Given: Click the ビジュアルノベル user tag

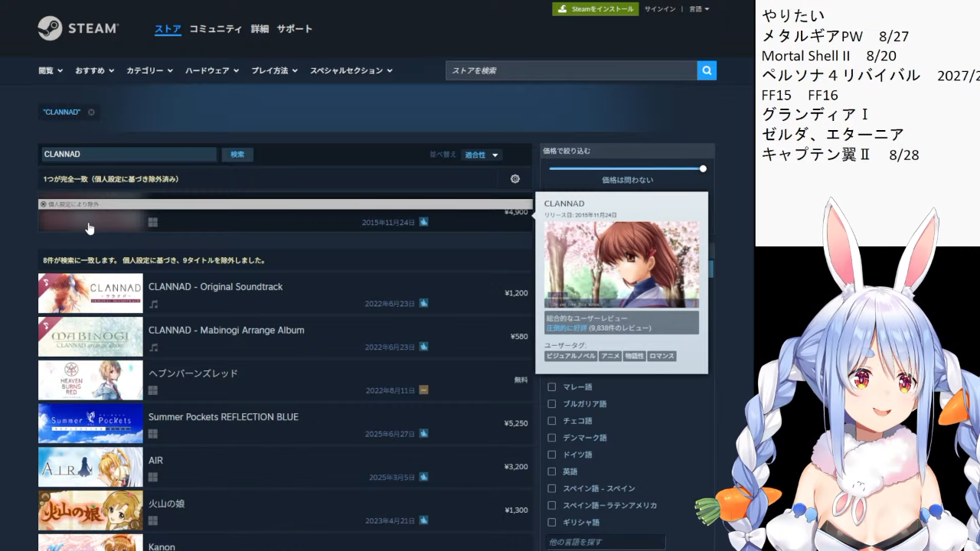Looking at the screenshot, I should pos(571,356).
